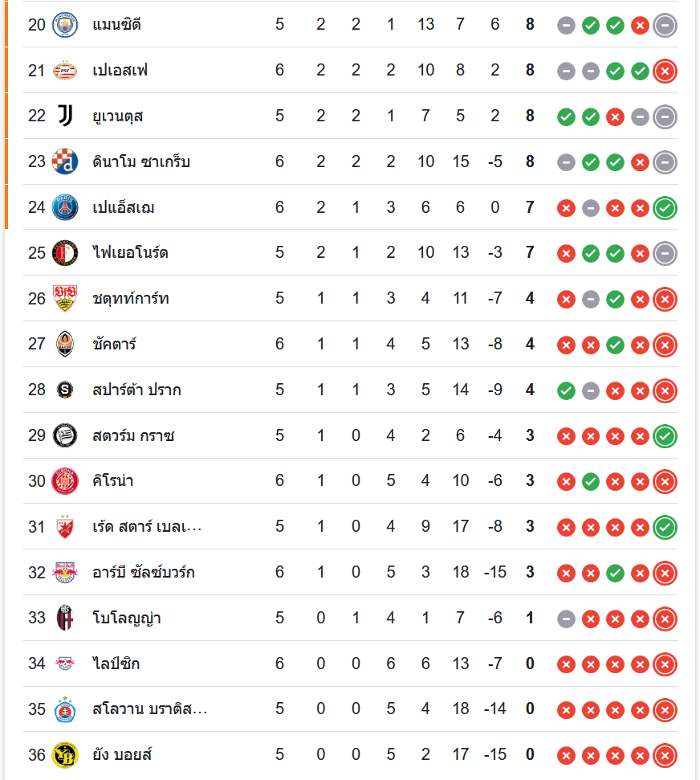Click the PSG crest in row 24

pos(64,208)
